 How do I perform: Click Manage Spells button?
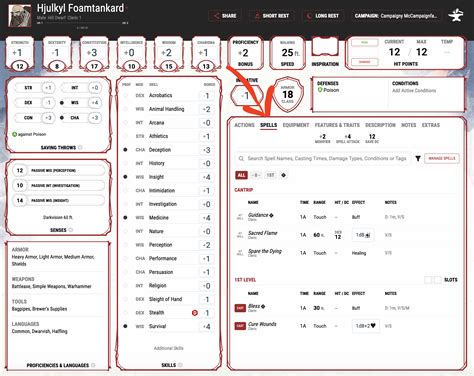coord(442,158)
